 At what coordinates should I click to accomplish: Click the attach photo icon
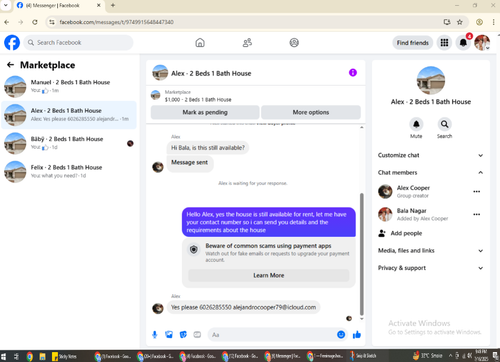169,335
